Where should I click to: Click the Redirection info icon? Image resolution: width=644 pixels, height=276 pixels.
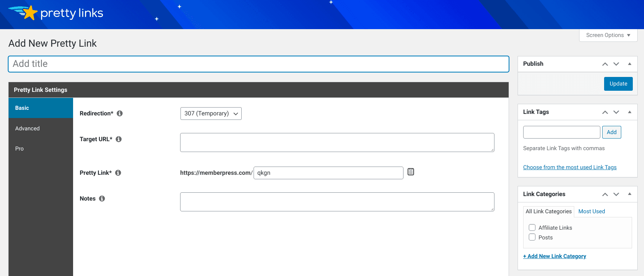pos(120,113)
